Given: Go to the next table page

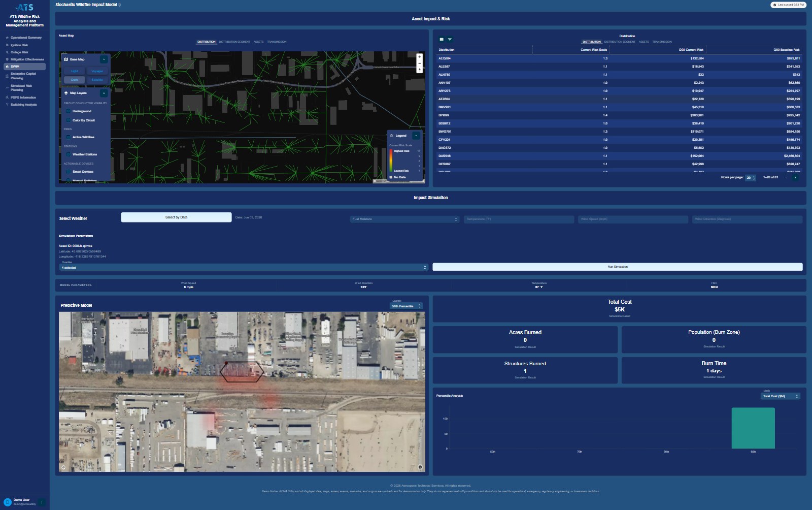Looking at the screenshot, I should click(x=795, y=177).
